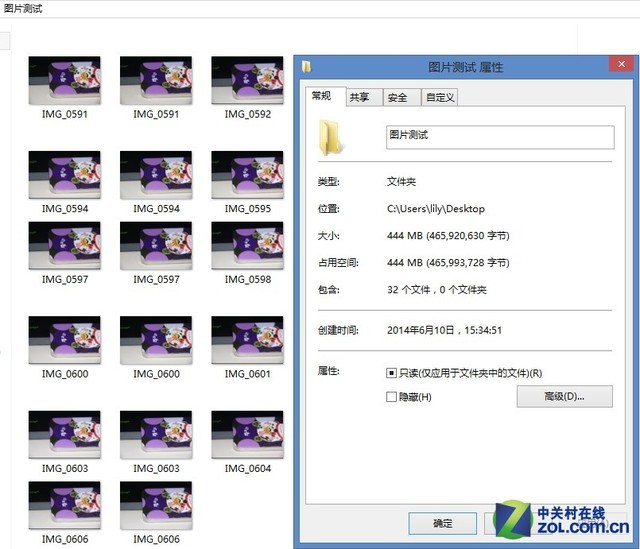This screenshot has height=549, width=640.
Task: Click the small folder icon in dialog title bar
Action: [307, 67]
